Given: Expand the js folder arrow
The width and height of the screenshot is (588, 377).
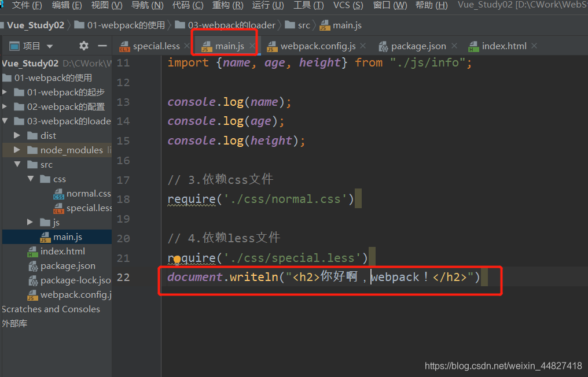Looking at the screenshot, I should point(30,222).
